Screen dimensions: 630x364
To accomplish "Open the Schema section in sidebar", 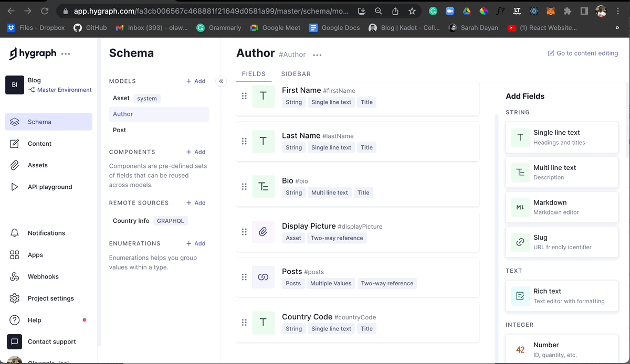I will point(39,122).
